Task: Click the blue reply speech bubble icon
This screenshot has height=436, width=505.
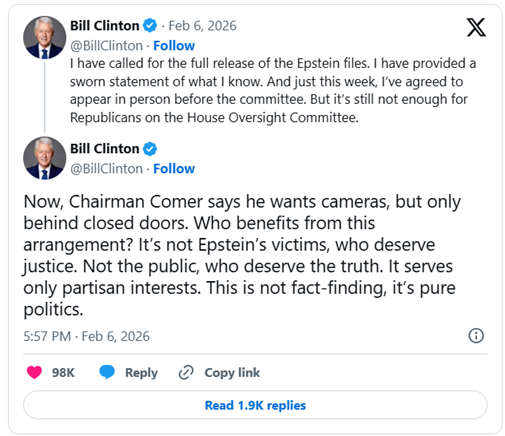Action: point(107,372)
